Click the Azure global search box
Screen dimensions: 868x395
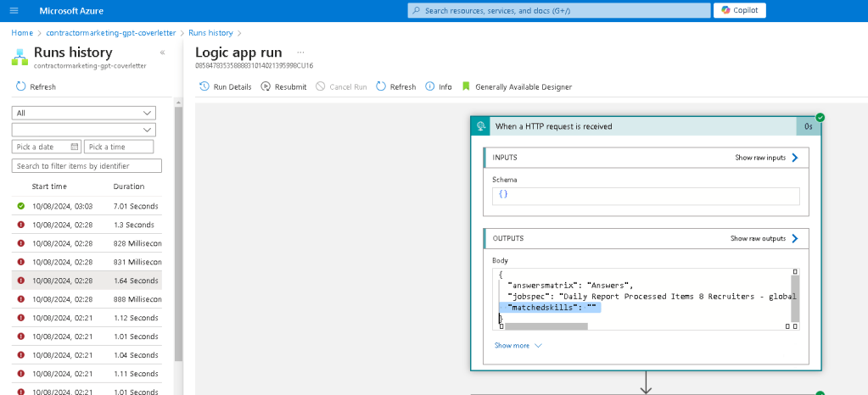pos(559,10)
